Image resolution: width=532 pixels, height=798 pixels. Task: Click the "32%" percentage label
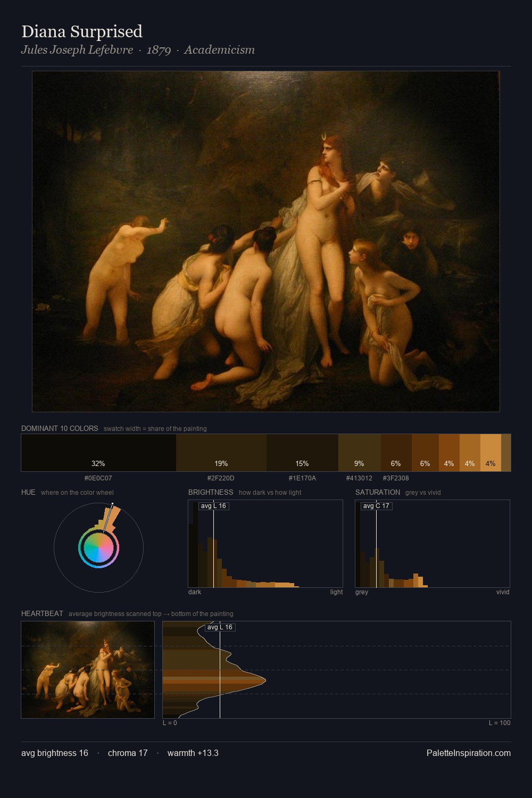pyautogui.click(x=98, y=463)
